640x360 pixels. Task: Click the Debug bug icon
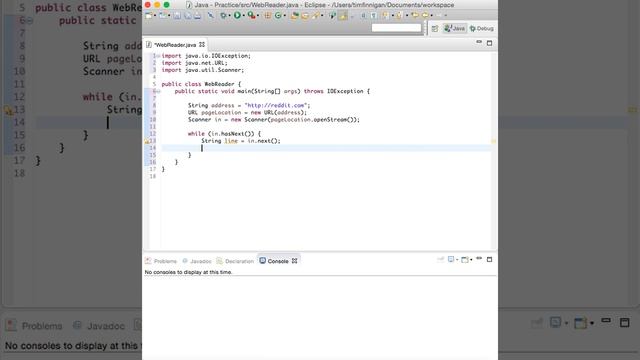(223, 16)
